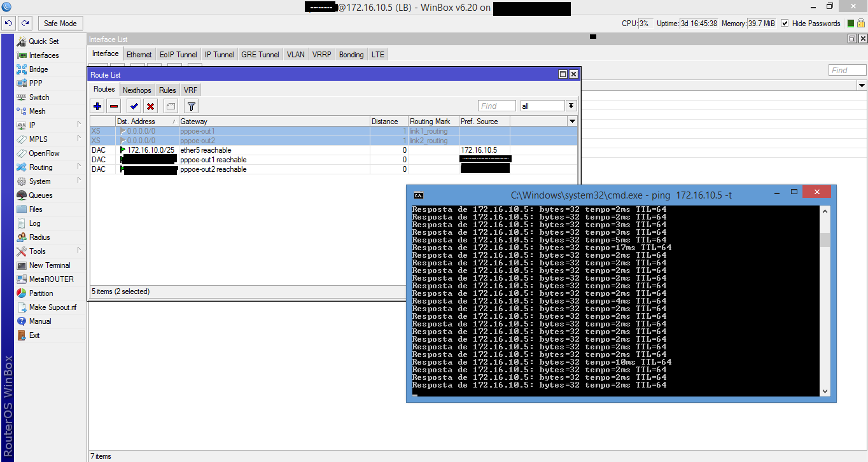Open the column chooser arrow in Interface List
868x462 pixels.
tap(862, 85)
